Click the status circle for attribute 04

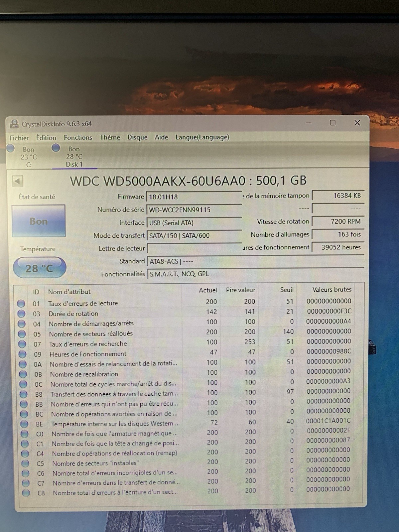22,324
